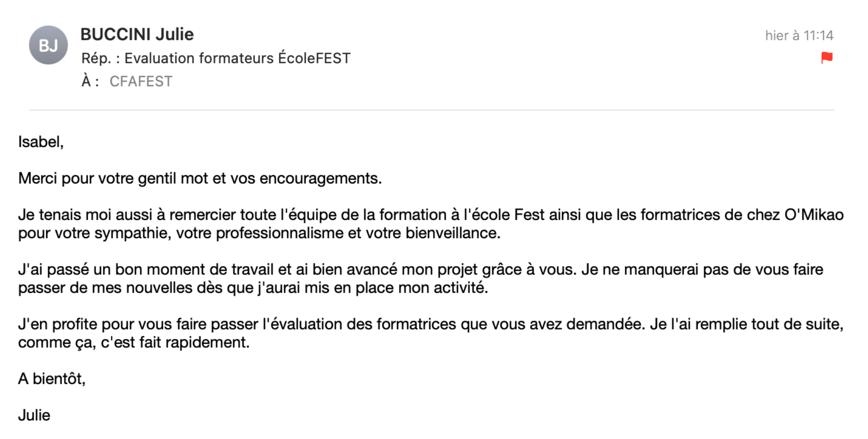Click the closing A bientôt,
This screenshot has width=868, height=439.
pyautogui.click(x=52, y=379)
